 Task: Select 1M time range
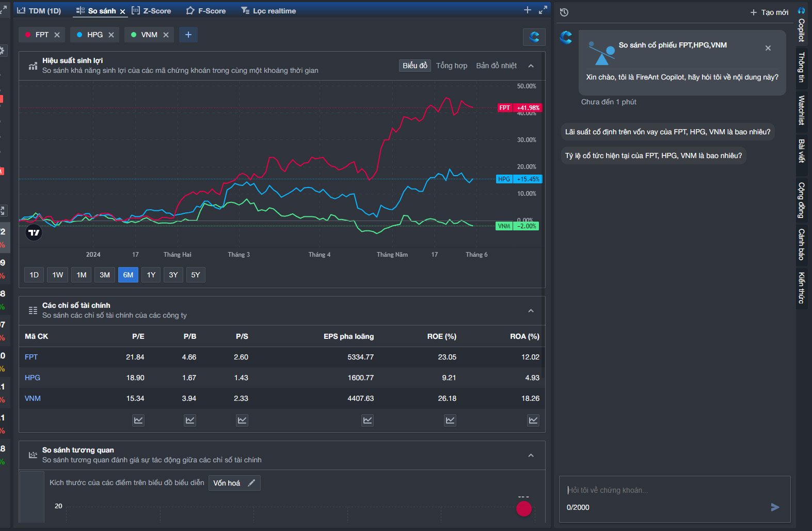(x=82, y=275)
